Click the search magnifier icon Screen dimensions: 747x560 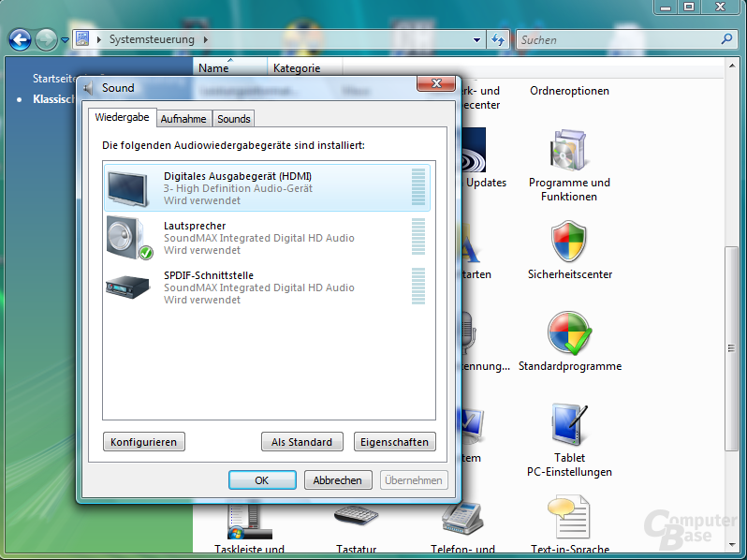tap(726, 39)
